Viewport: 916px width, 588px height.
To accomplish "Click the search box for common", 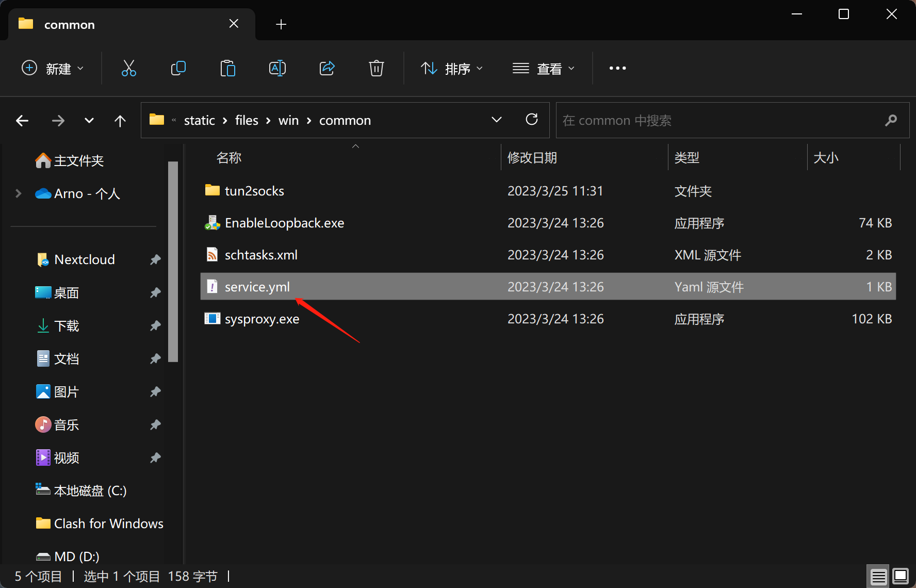I will click(x=732, y=120).
